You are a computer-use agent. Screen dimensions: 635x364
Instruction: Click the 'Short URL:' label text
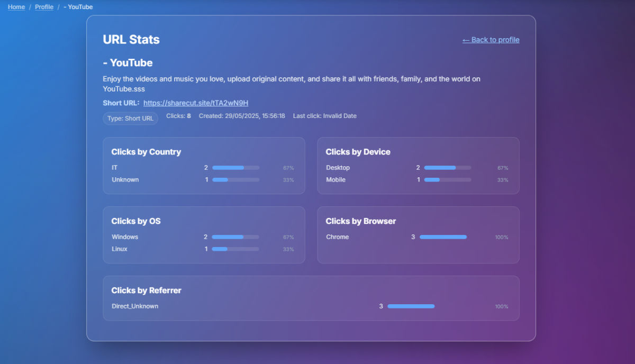click(121, 103)
